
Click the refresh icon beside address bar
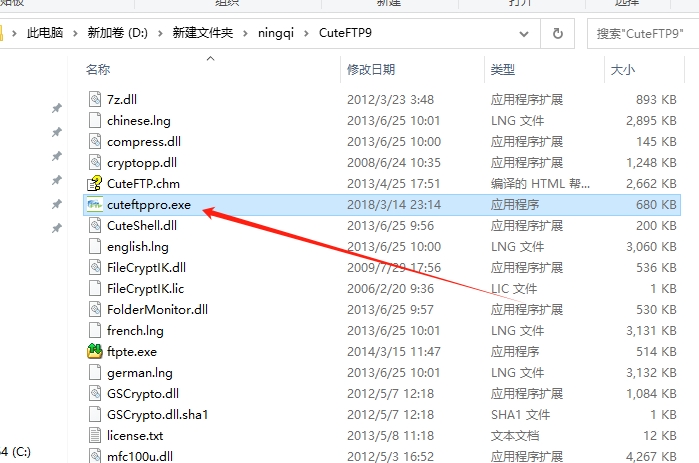point(557,33)
